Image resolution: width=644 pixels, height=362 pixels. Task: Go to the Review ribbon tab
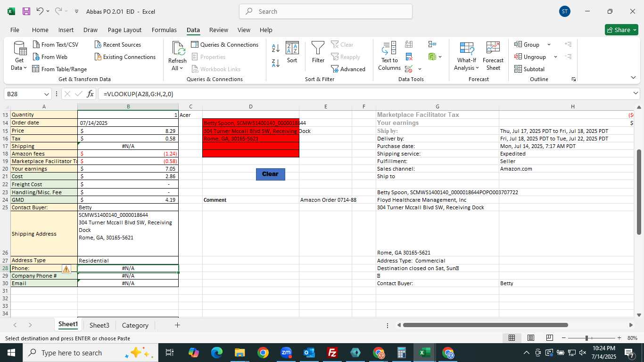[218, 30]
